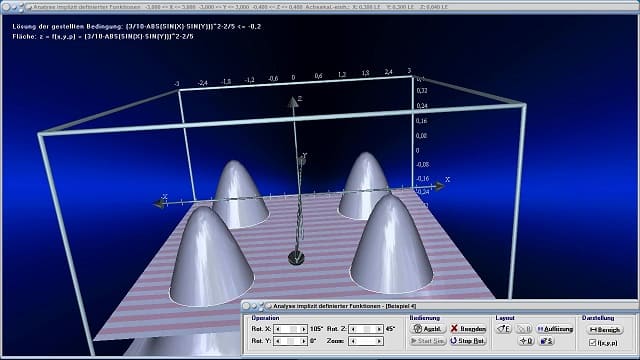Click the S layout icon button

click(546, 341)
